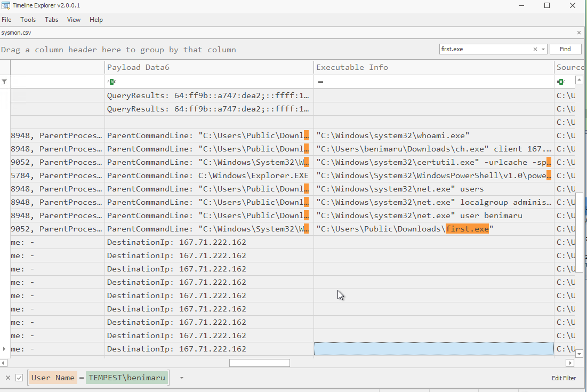Clear the first.exe search text via the x icon

[x=535, y=49]
